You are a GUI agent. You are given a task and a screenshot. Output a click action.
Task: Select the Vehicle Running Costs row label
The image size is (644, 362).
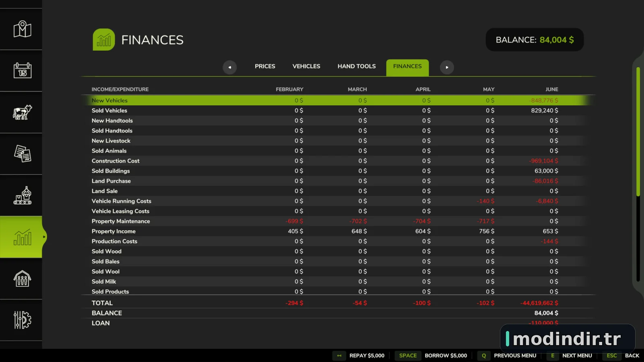click(121, 201)
